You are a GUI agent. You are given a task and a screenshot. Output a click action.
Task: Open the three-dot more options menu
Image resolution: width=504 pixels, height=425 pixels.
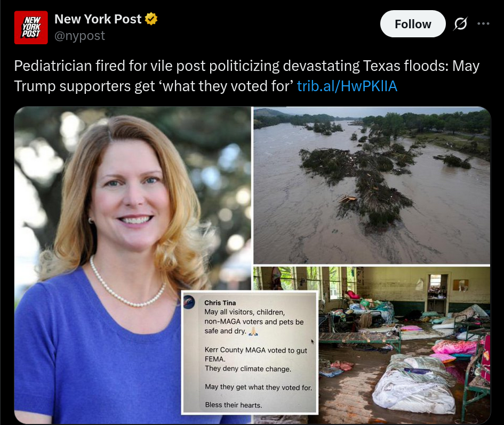click(483, 23)
